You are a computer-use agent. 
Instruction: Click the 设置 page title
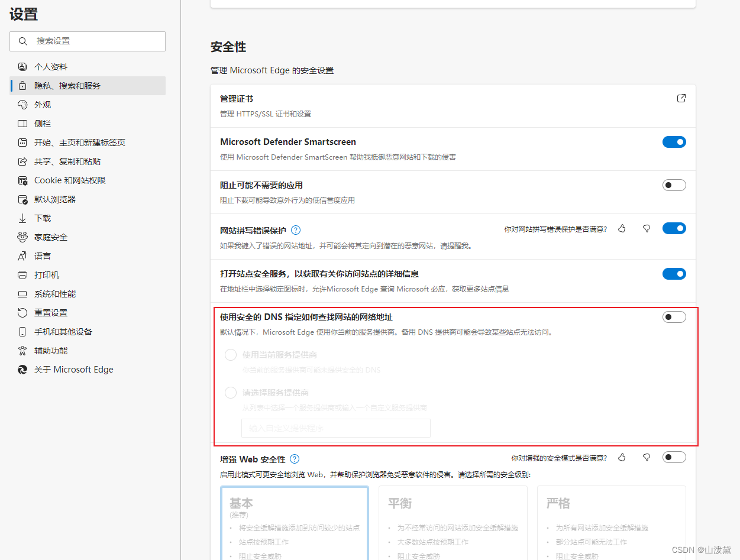(x=24, y=15)
